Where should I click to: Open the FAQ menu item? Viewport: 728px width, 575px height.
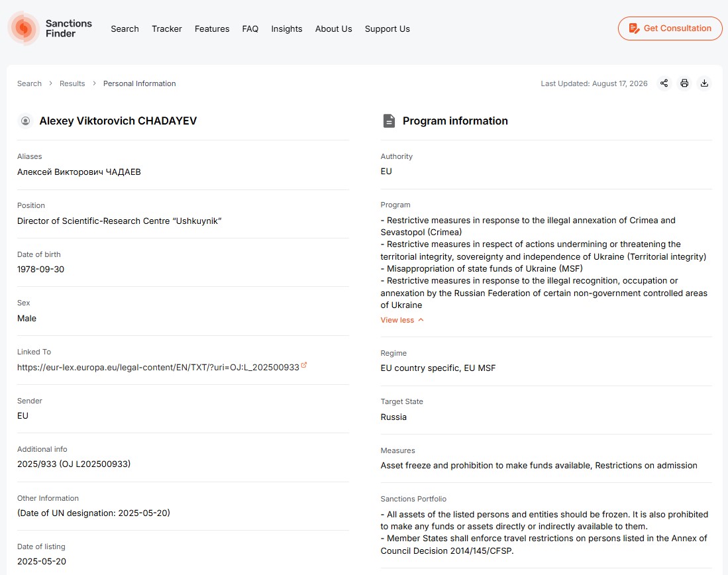[250, 28]
